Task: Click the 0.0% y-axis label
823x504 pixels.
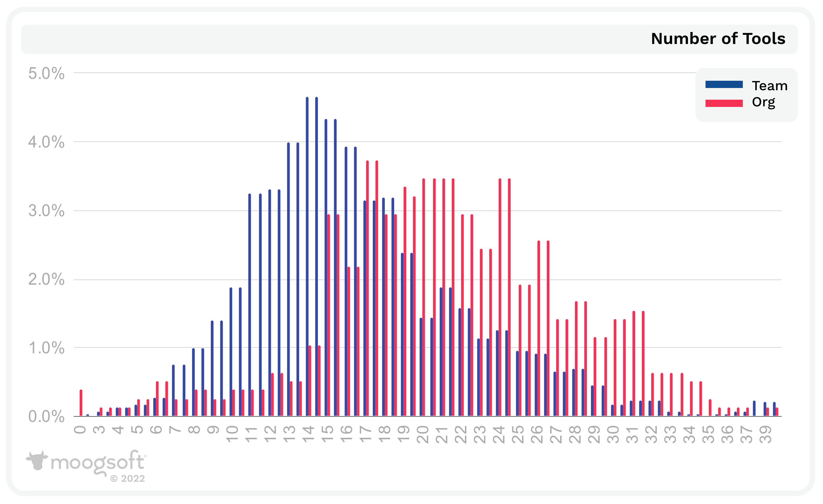Action: (x=46, y=417)
